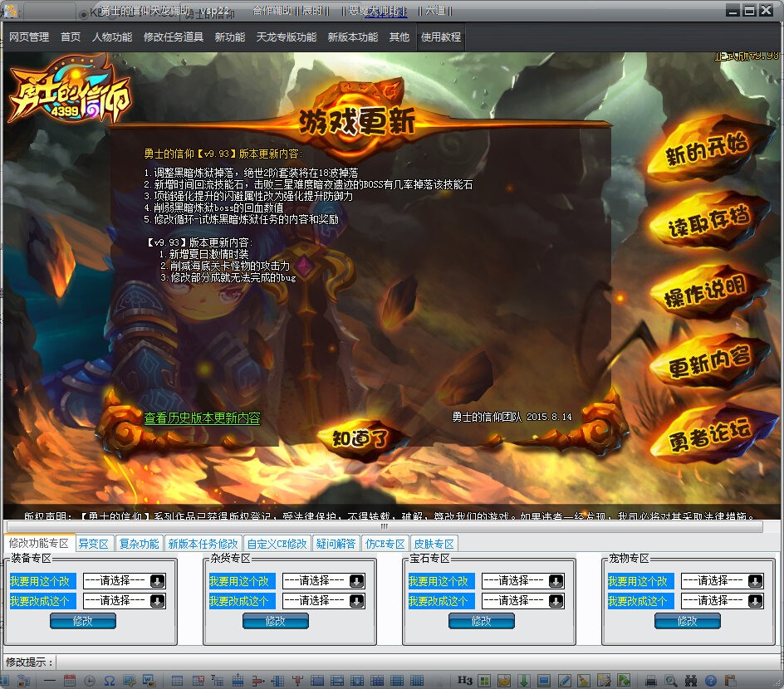This screenshot has width=784, height=689.
Task: Open help via the question mark icon
Action: (x=712, y=679)
